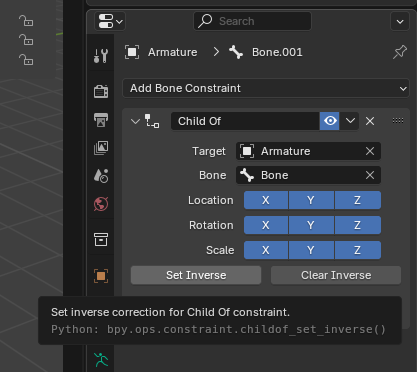Click the Bone.001 breadcrumb label
Viewport: 417px width, 372px height.
(277, 52)
